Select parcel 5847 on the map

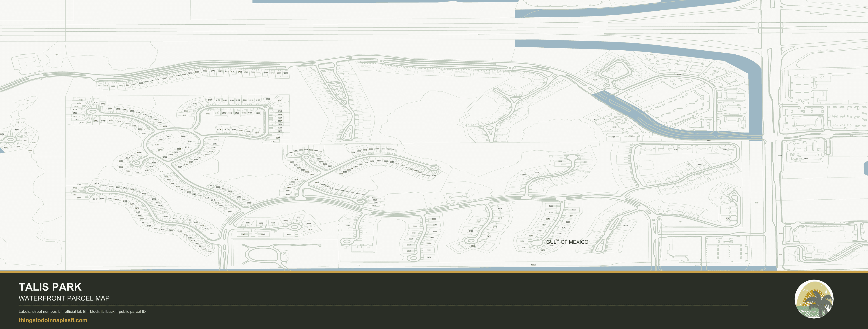[x=99, y=86]
